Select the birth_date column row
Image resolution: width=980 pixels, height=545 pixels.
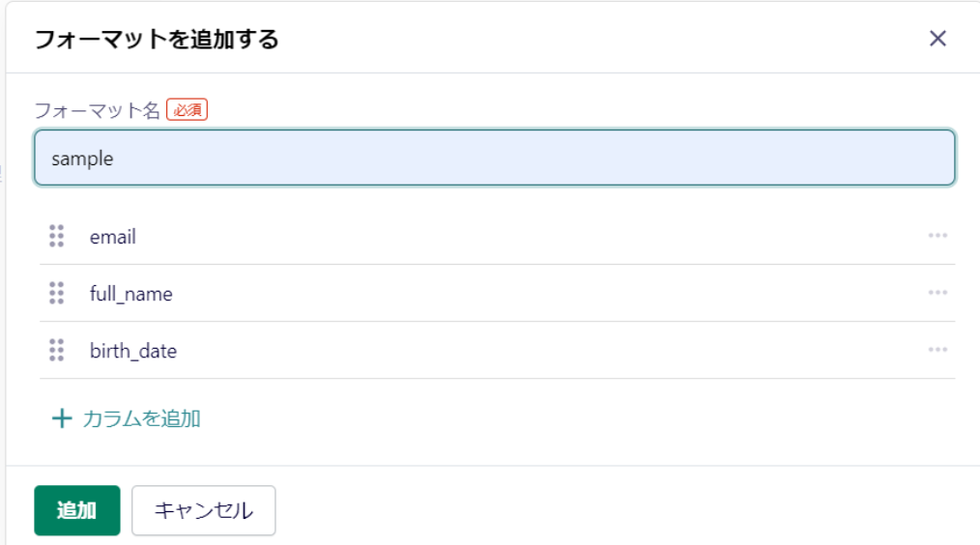coord(498,350)
